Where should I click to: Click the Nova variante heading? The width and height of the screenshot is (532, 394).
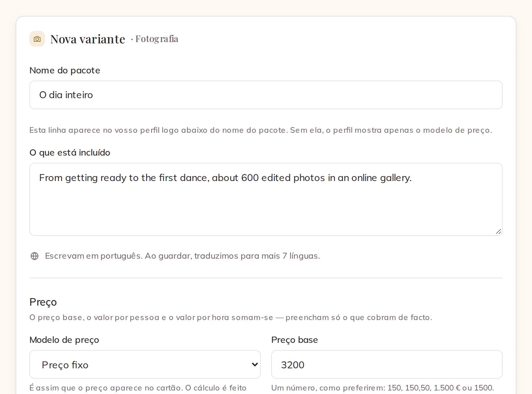88,39
